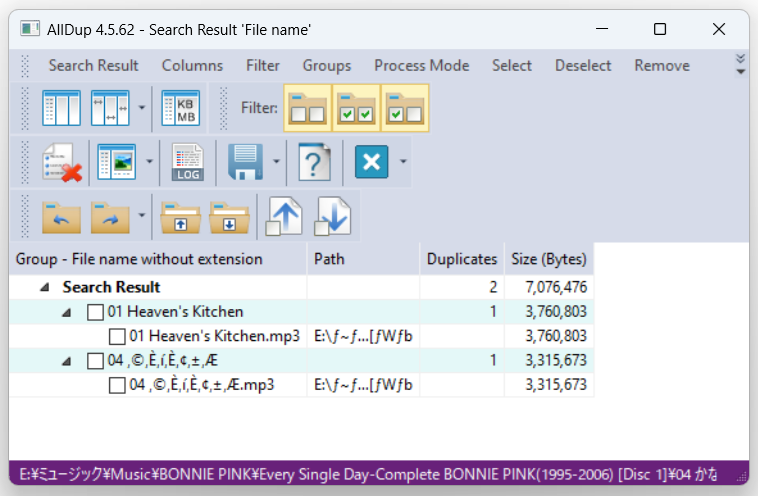Click the blue X close-result icon
758x496 pixels.
point(371,162)
